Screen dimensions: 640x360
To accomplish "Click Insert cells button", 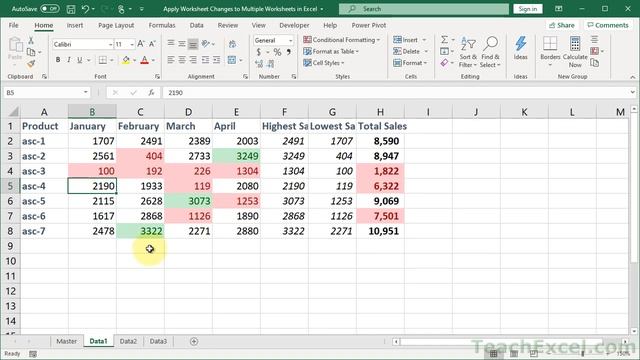I will click(405, 40).
